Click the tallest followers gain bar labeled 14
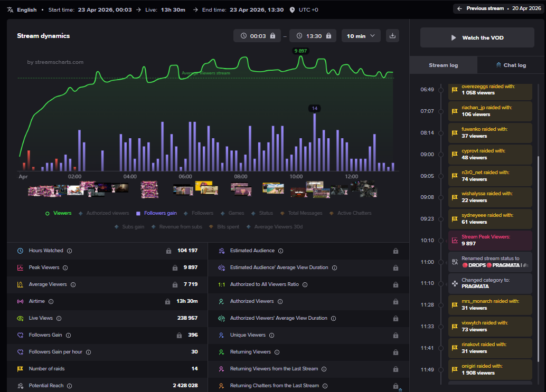This screenshot has width=546, height=392. click(x=314, y=142)
